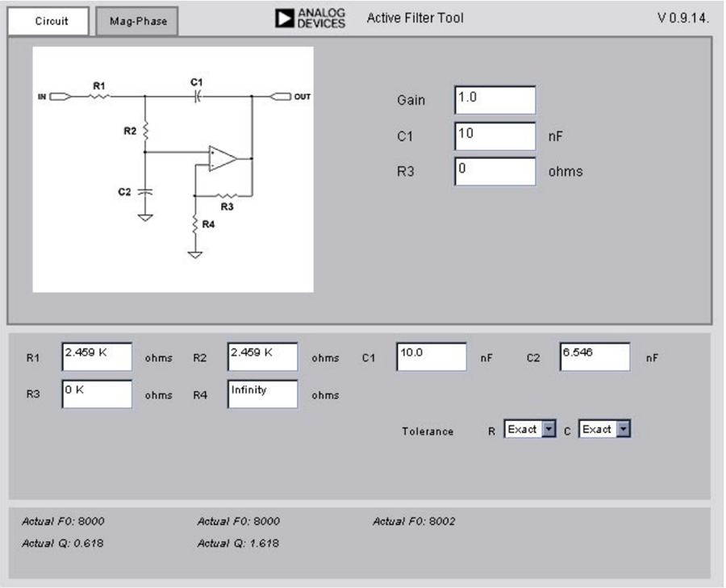This screenshot has height=588, width=726.
Task: Click the IN port symbol in circuit
Action: click(x=60, y=96)
